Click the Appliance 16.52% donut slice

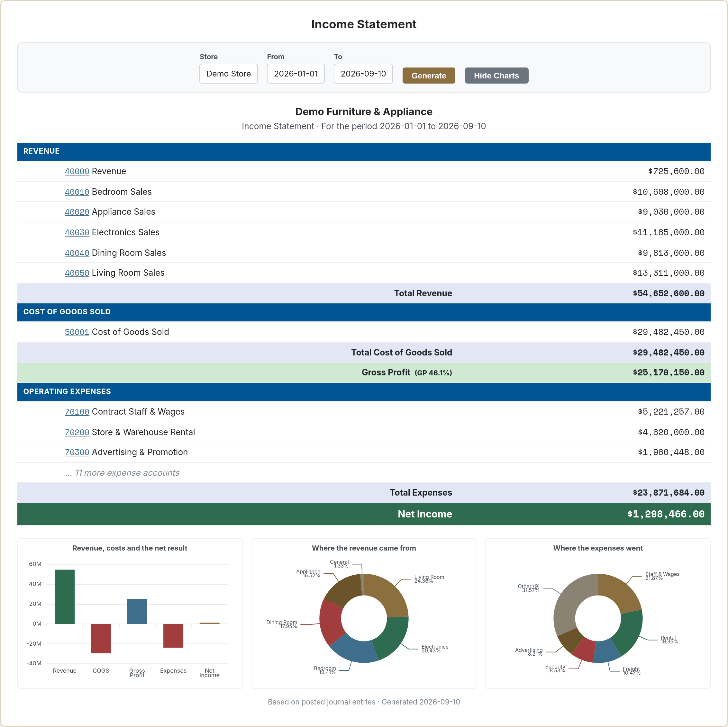click(344, 591)
